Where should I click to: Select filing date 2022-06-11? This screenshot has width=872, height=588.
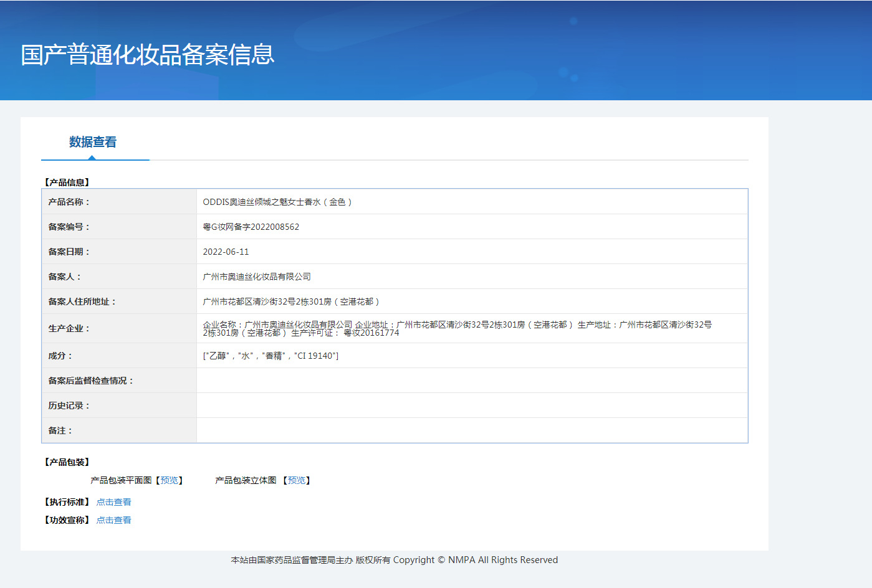click(226, 252)
